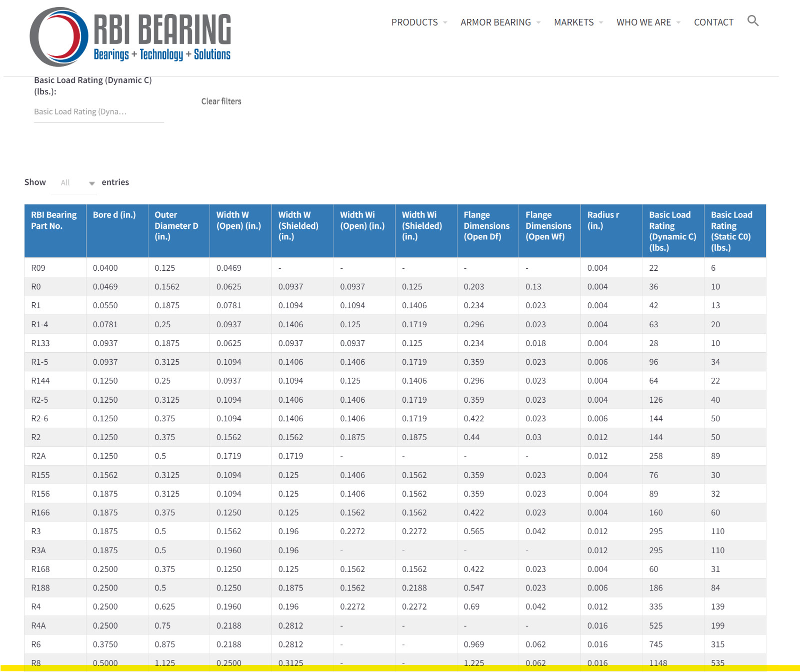Open the Show entries dropdown
Image resolution: width=800 pixels, height=672 pixels.
point(74,183)
